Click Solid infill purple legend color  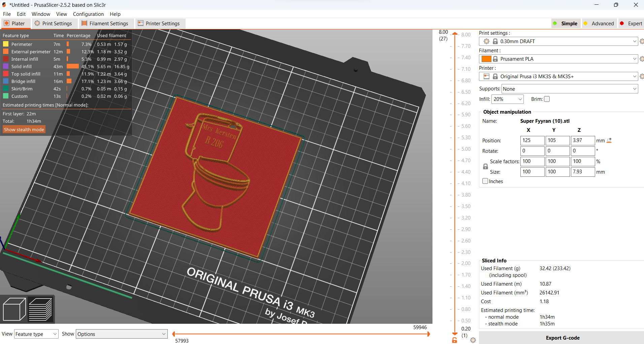coord(6,66)
